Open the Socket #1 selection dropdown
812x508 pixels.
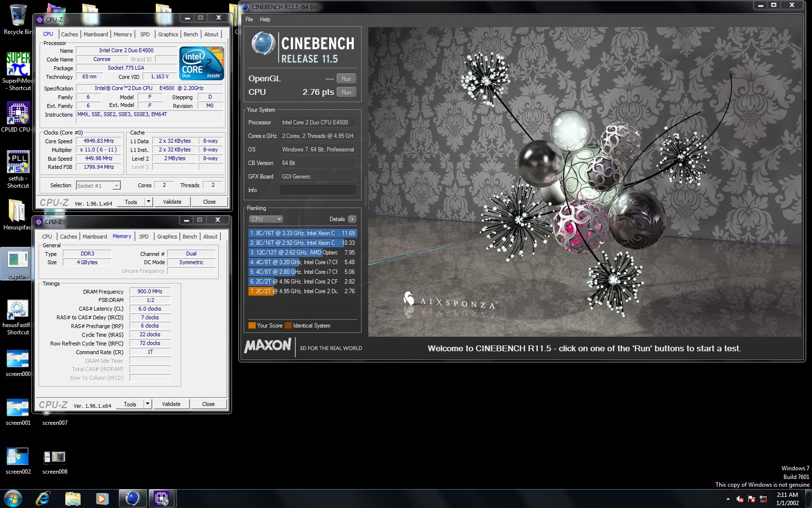click(x=98, y=186)
